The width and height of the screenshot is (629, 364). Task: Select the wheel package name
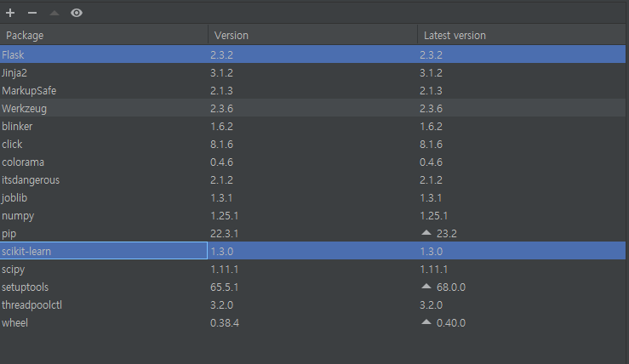(x=14, y=322)
